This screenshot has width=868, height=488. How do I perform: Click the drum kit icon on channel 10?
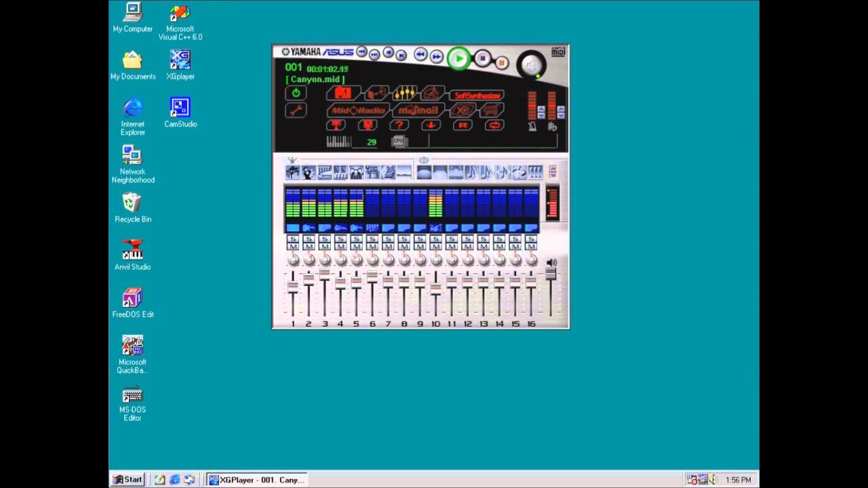(436, 228)
